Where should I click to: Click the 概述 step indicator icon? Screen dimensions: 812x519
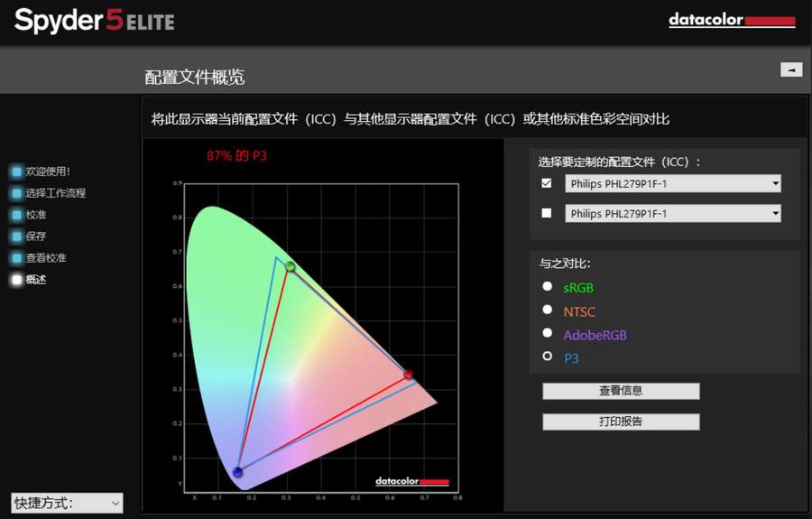tap(16, 280)
